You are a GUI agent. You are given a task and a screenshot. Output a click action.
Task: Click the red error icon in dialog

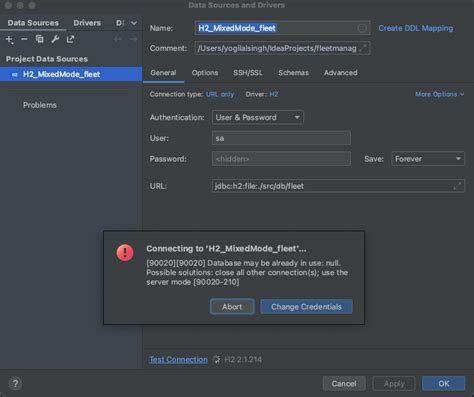[x=125, y=253]
